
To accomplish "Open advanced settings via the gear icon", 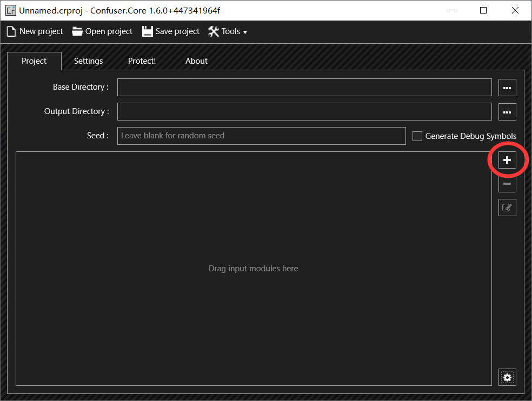I will 507,377.
